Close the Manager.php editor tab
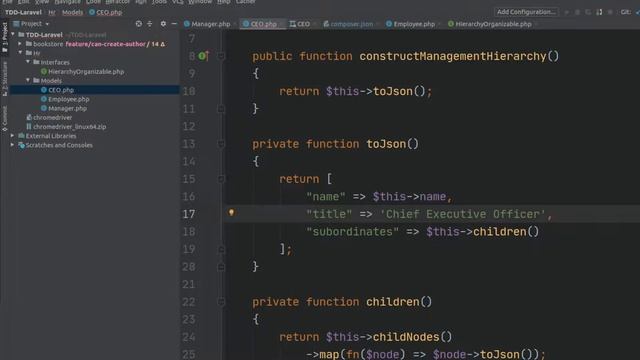Image resolution: width=640 pixels, height=360 pixels. (235, 24)
